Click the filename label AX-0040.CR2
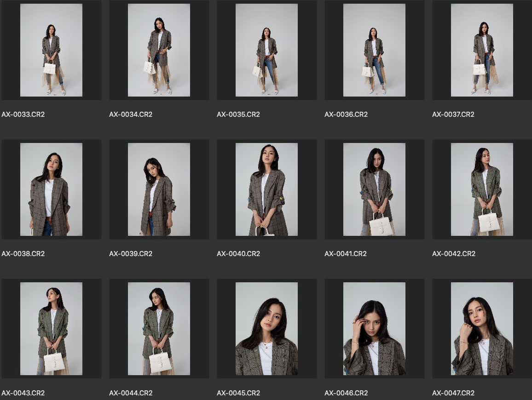 (x=238, y=254)
